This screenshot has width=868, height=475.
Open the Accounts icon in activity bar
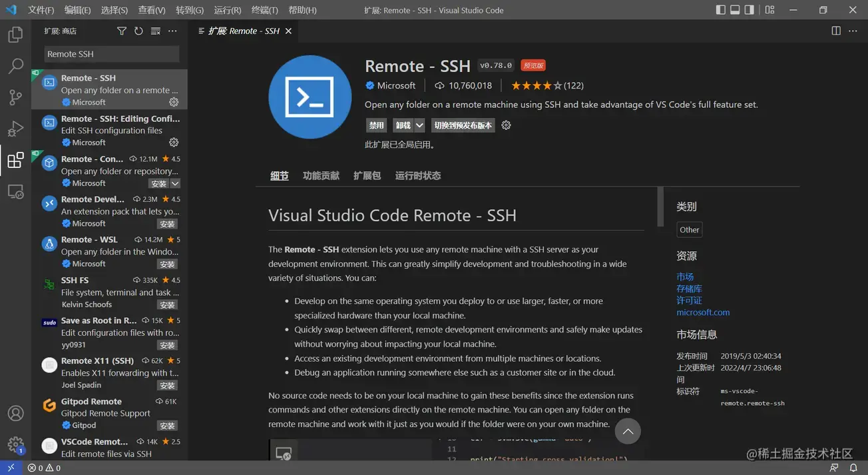pos(15,413)
